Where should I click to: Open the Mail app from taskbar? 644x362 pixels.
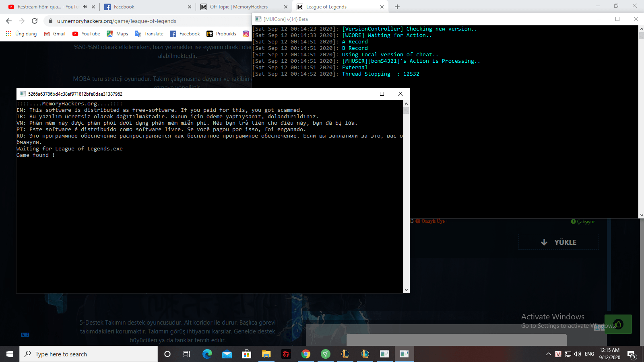click(x=227, y=354)
